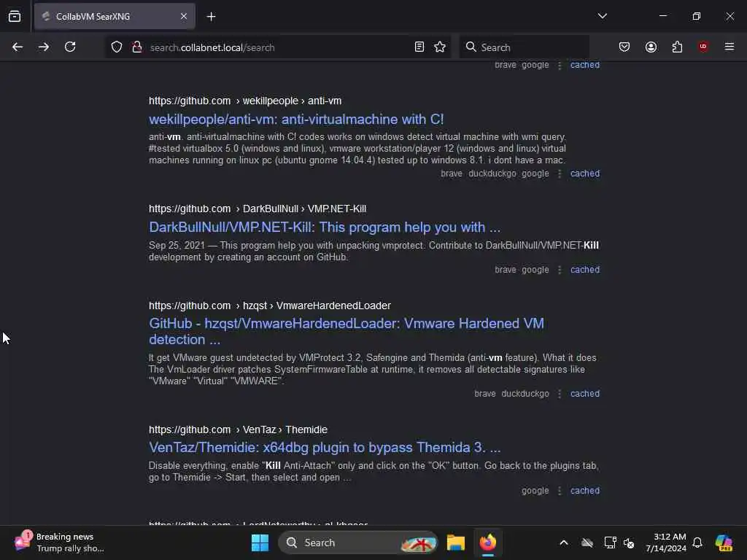The height and width of the screenshot is (560, 747).
Task: Click the Firefox Search box
Action: point(524,47)
